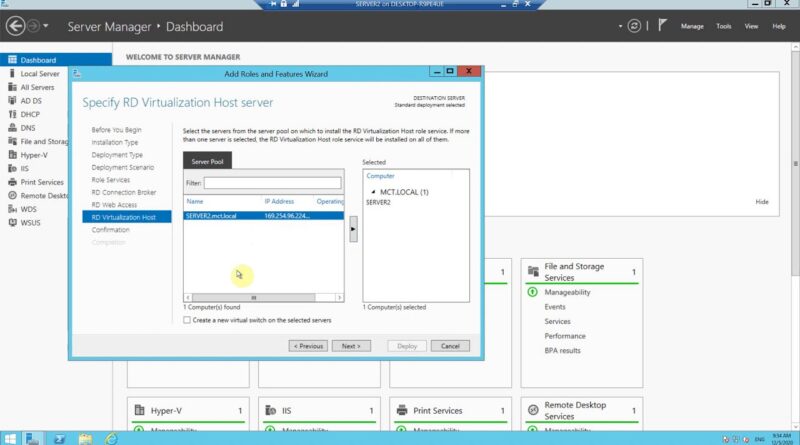Go to RD Web Access step
This screenshot has height=445, width=800.
pos(114,205)
